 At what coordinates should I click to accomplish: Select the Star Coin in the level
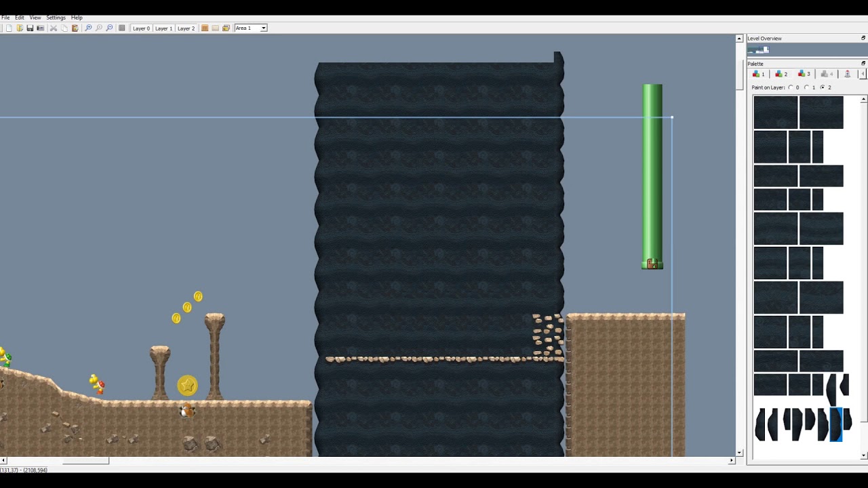(187, 386)
